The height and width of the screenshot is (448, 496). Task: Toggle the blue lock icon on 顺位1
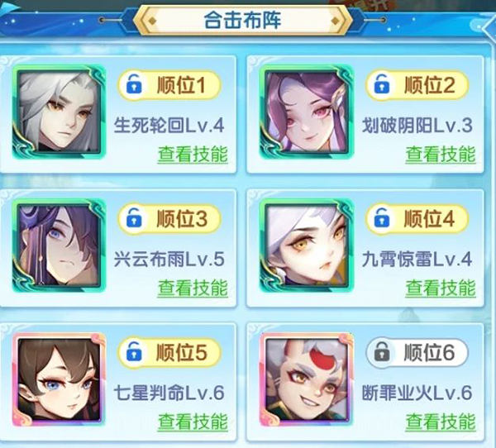click(134, 83)
